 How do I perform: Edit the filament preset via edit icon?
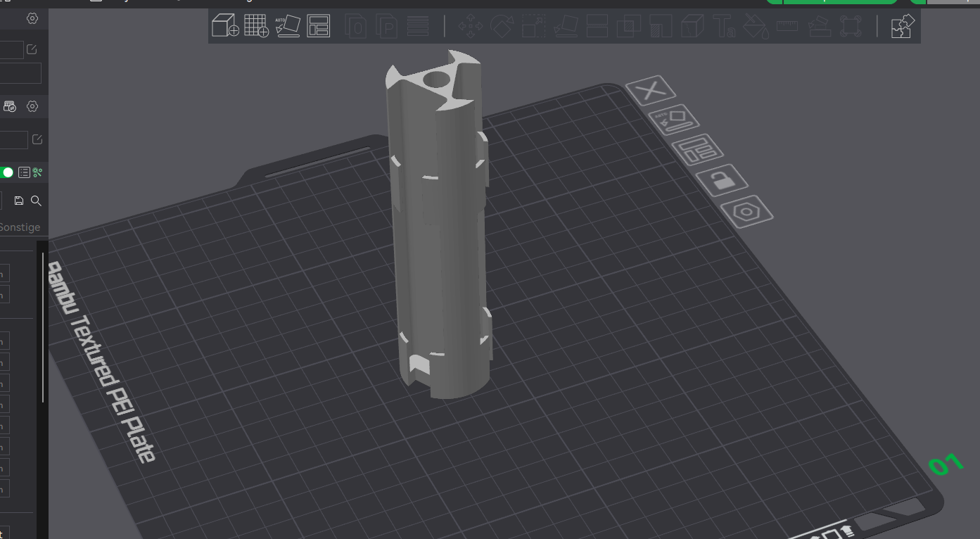[36, 139]
